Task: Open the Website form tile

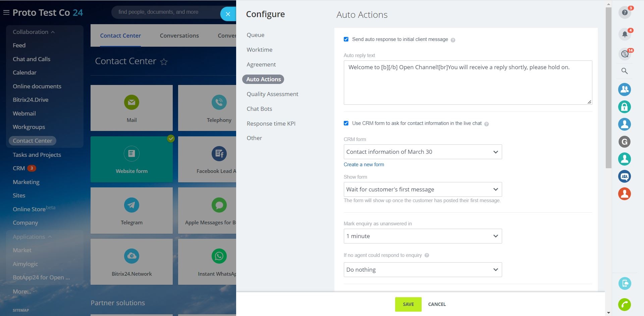Action: 131,160
